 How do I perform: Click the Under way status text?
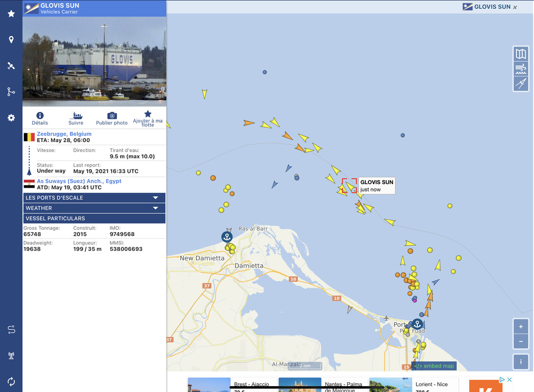point(51,171)
